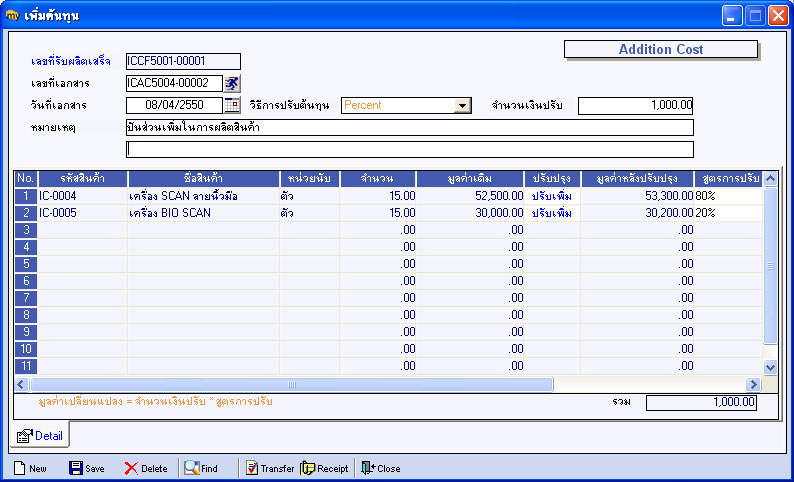Click the มูลค่าเดิม column header
The width and height of the screenshot is (794, 482).
pyautogui.click(x=470, y=179)
